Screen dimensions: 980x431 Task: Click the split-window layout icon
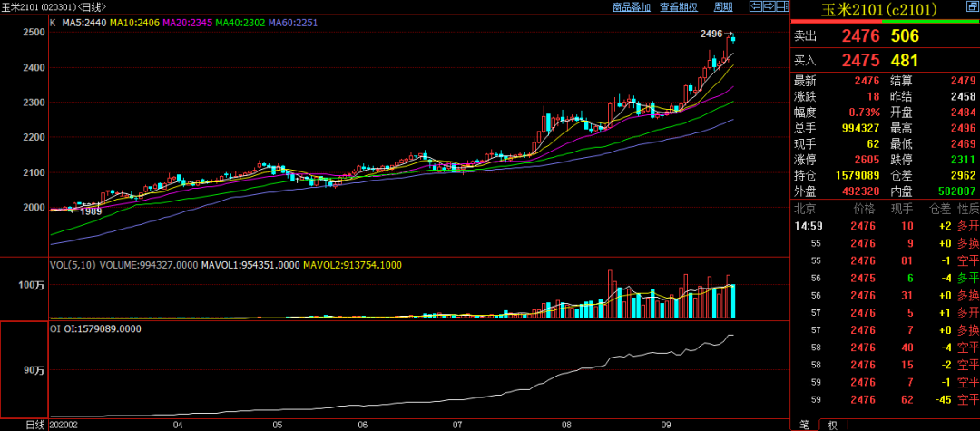[x=782, y=7]
